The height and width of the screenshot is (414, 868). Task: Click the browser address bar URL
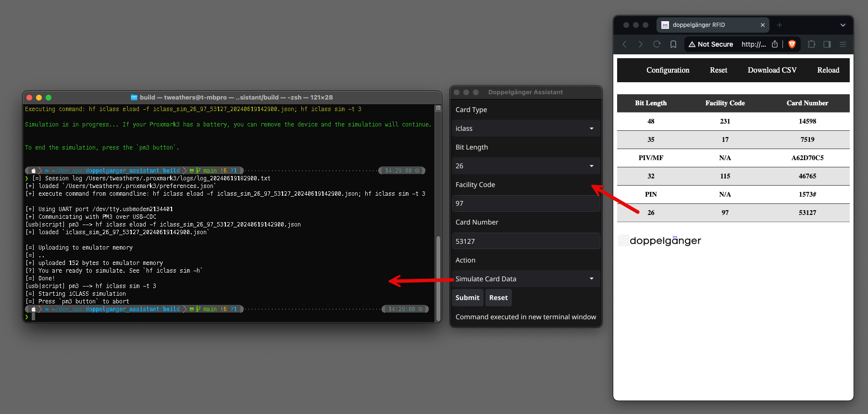[x=753, y=44]
